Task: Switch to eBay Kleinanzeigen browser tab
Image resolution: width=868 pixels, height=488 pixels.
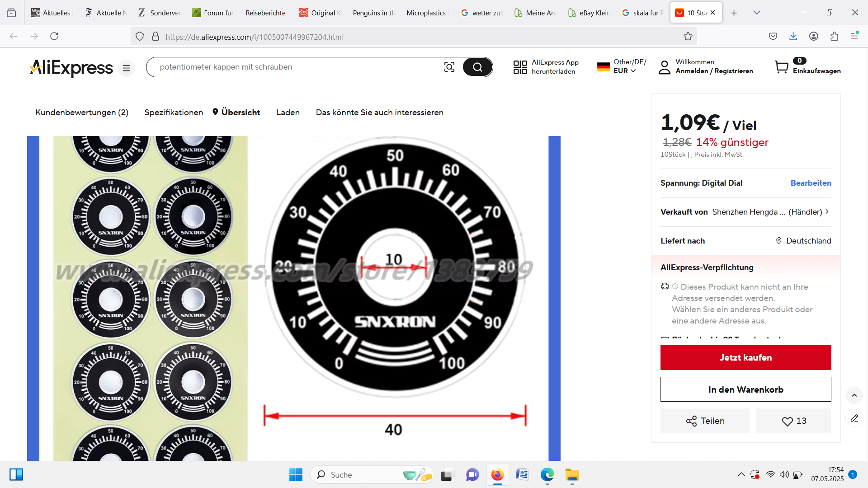Action: click(589, 13)
